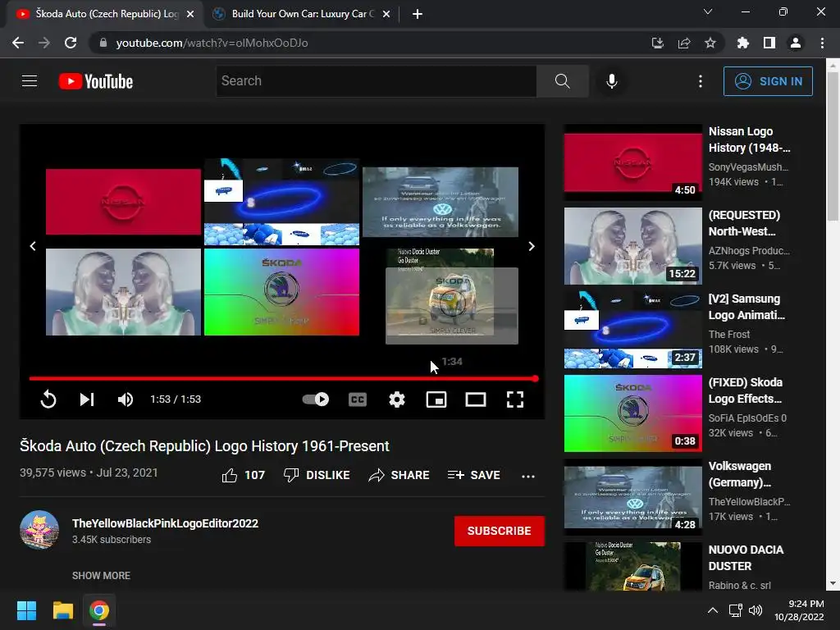The width and height of the screenshot is (840, 630).
Task: Switch to Škoda Auto YouTube tab
Action: click(x=107, y=14)
